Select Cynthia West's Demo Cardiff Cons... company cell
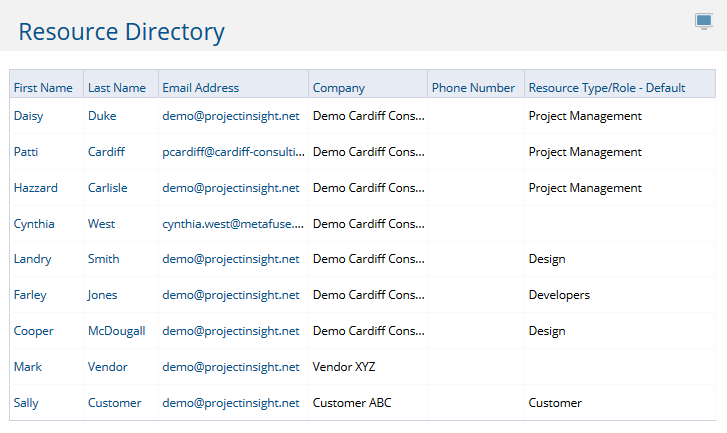Viewport: 727px width, 433px height. [x=369, y=224]
